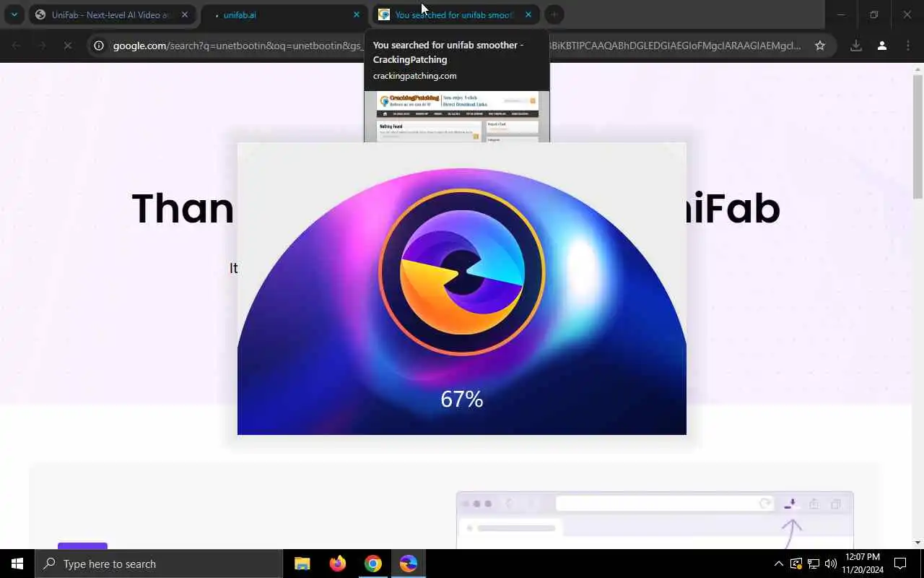This screenshot has height=578, width=924.
Task: Open Chrome's three-dot menu
Action: click(x=907, y=46)
